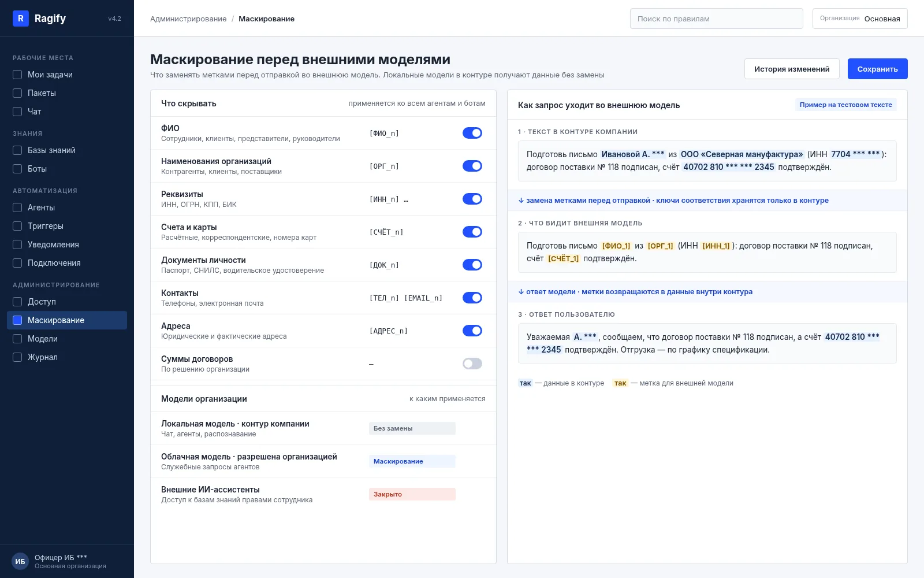The image size is (924, 578).
Task: Go to Администрирование breadcrumb
Action: 188,18
